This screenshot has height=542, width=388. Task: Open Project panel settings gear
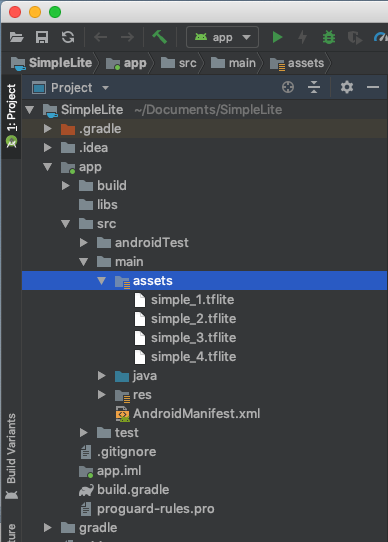coord(347,87)
